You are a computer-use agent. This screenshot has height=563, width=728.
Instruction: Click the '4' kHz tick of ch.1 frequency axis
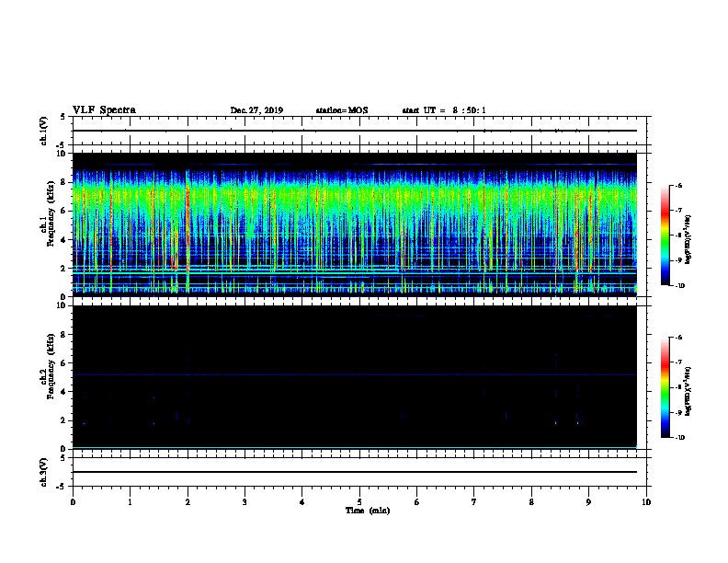pyautogui.click(x=64, y=240)
